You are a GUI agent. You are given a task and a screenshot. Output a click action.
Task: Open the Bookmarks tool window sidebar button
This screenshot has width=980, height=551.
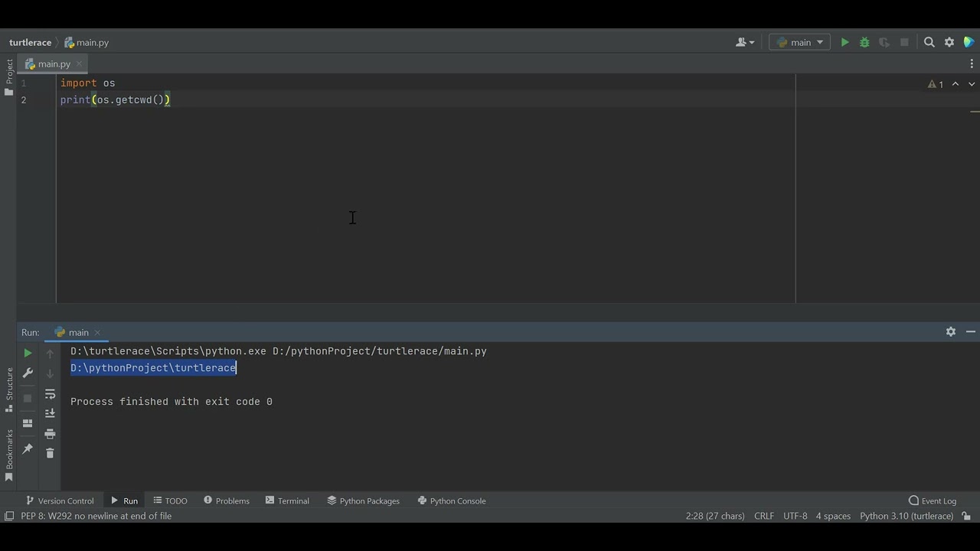[x=8, y=455]
